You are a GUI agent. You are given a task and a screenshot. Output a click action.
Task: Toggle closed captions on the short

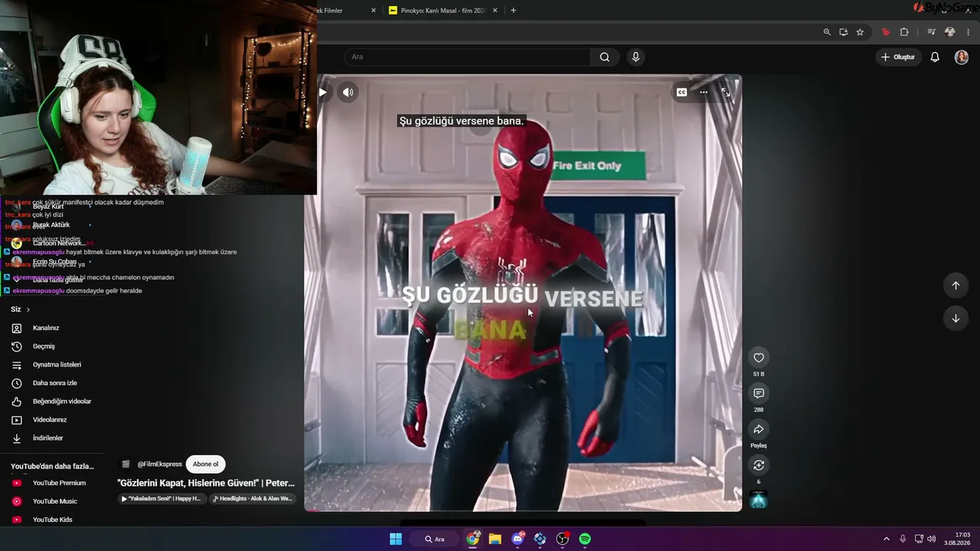tap(681, 93)
